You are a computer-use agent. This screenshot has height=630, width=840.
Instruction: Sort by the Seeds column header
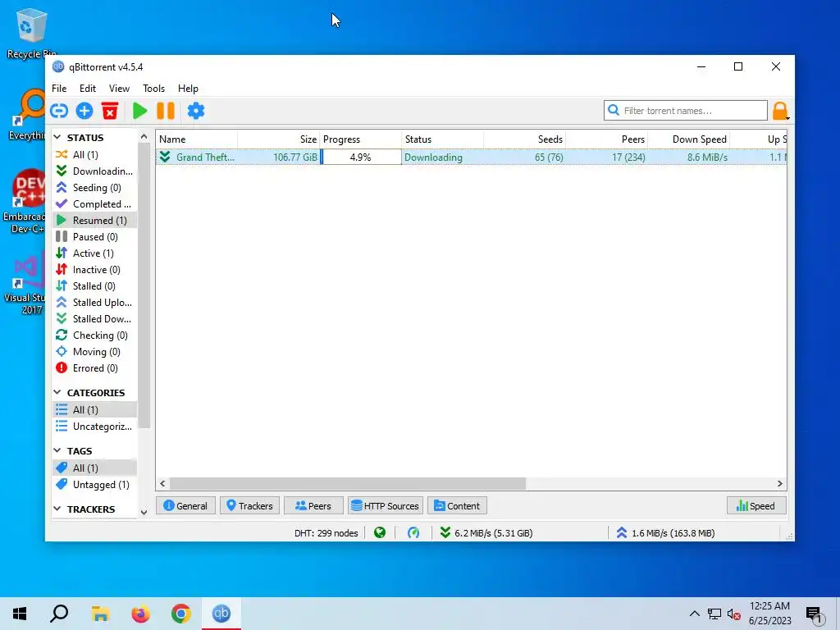[x=524, y=139]
